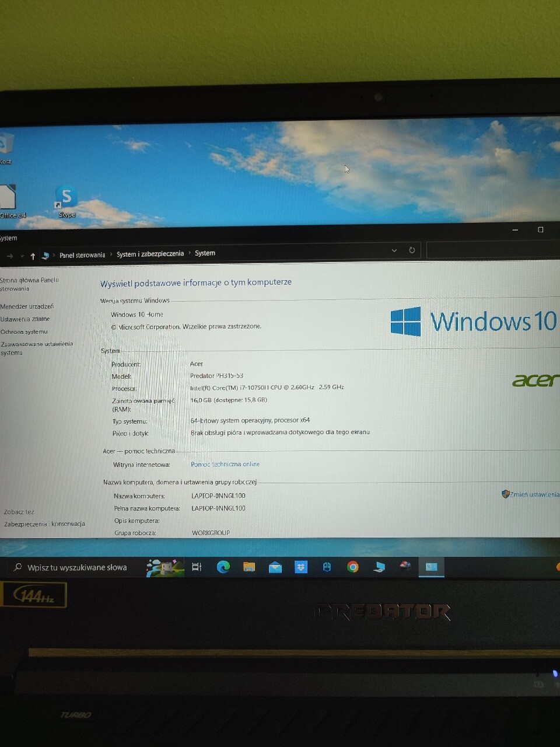This screenshot has height=747, width=560.
Task: Go to Panel sterowania breadcrumb
Action: [x=82, y=255]
